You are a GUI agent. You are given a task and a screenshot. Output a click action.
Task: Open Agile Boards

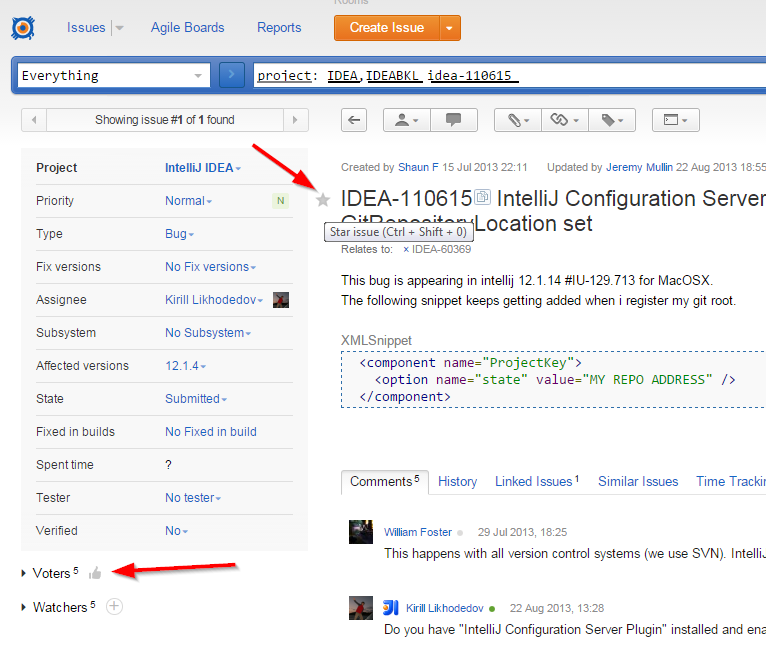point(188,27)
